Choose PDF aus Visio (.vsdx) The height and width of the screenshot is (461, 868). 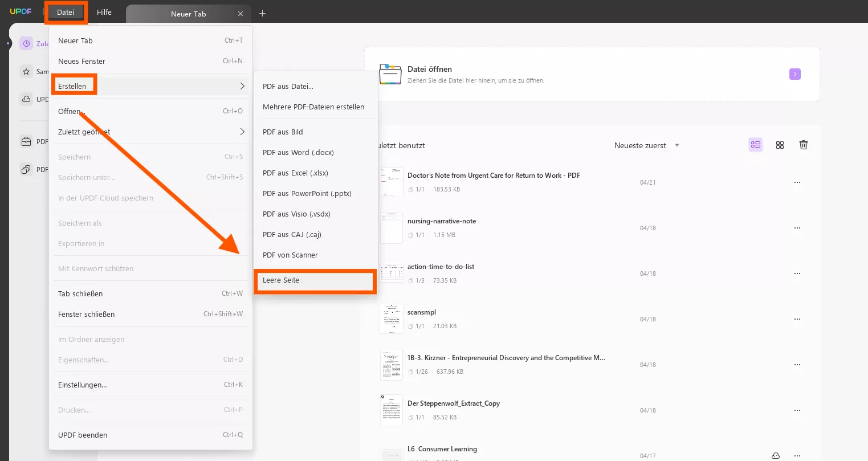tap(316, 214)
